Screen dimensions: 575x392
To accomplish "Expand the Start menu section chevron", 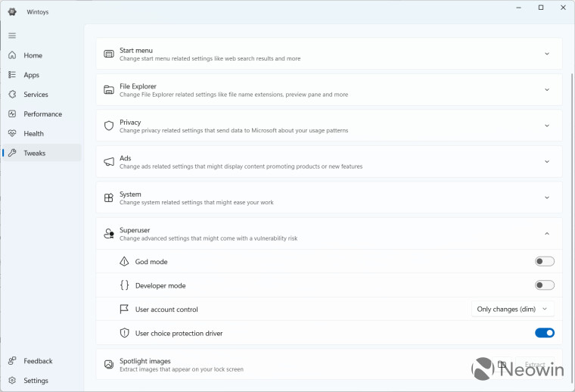I will 547,54.
